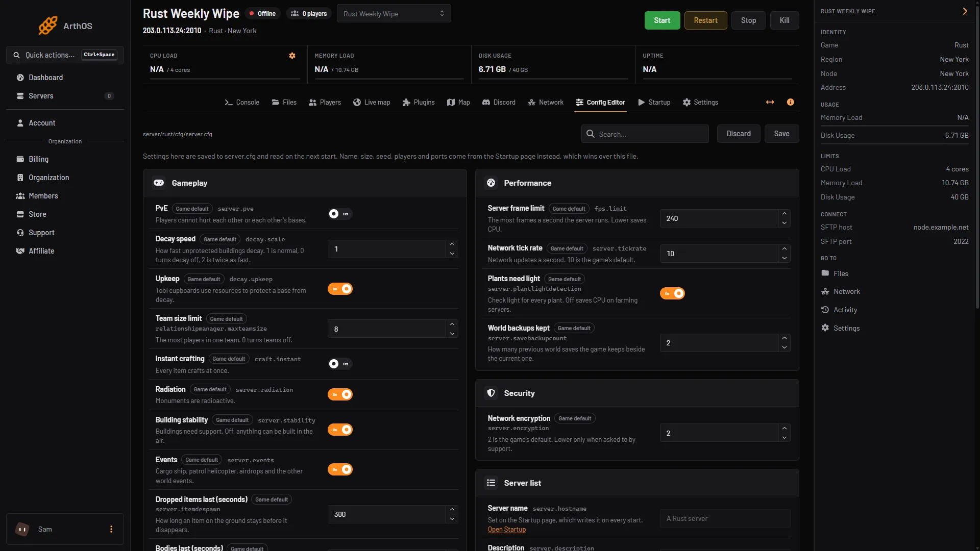
Task: Click the Team size limit value field
Action: [386, 329]
